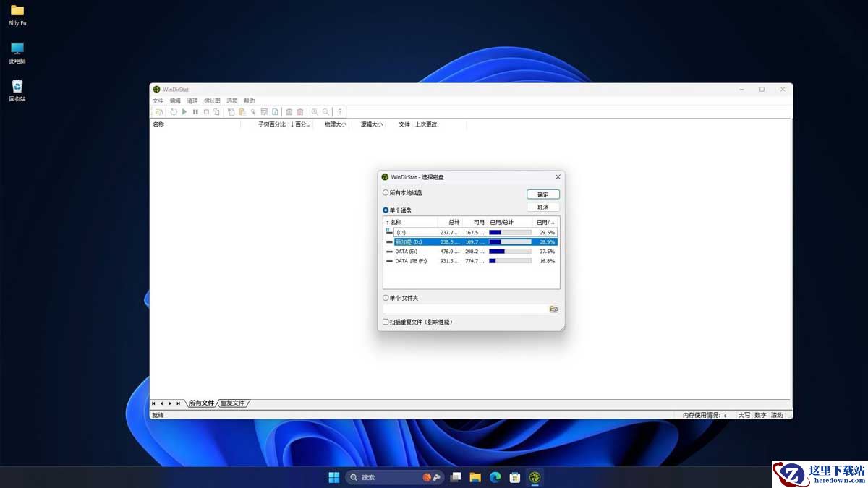
Task: Click the task view taskbar icon
Action: 456,477
